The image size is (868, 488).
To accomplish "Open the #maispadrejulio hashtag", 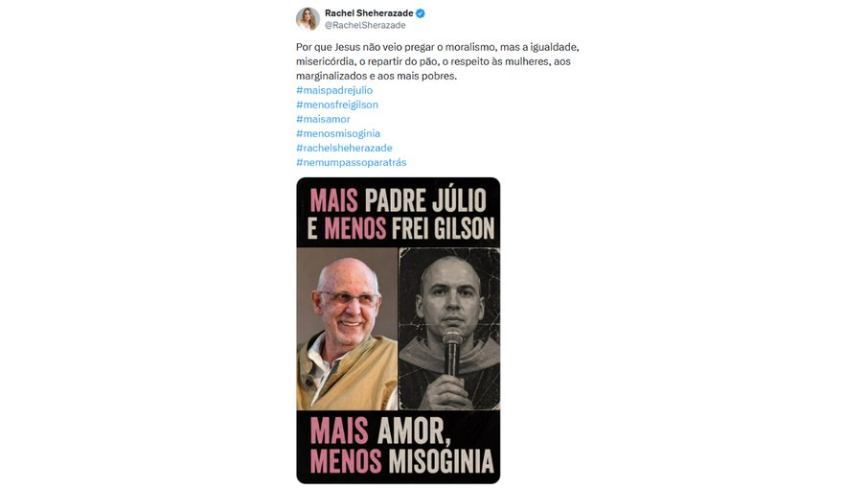I will (334, 90).
